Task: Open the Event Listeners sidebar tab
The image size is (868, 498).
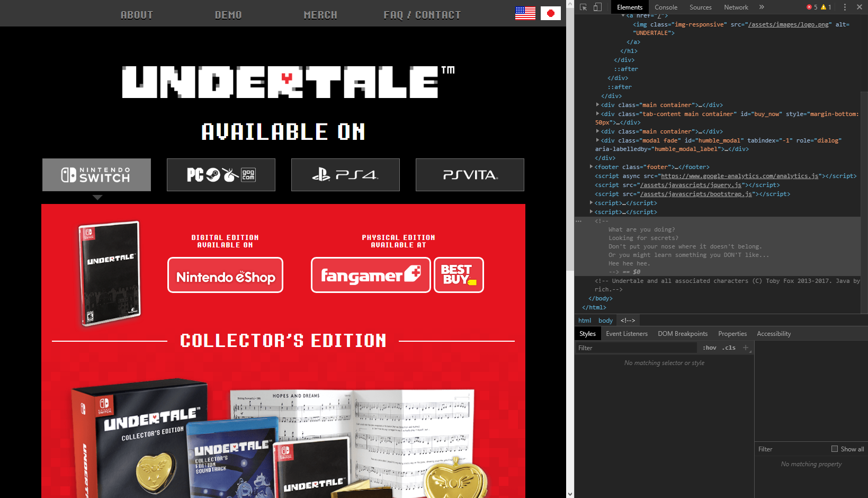Action: coord(627,333)
